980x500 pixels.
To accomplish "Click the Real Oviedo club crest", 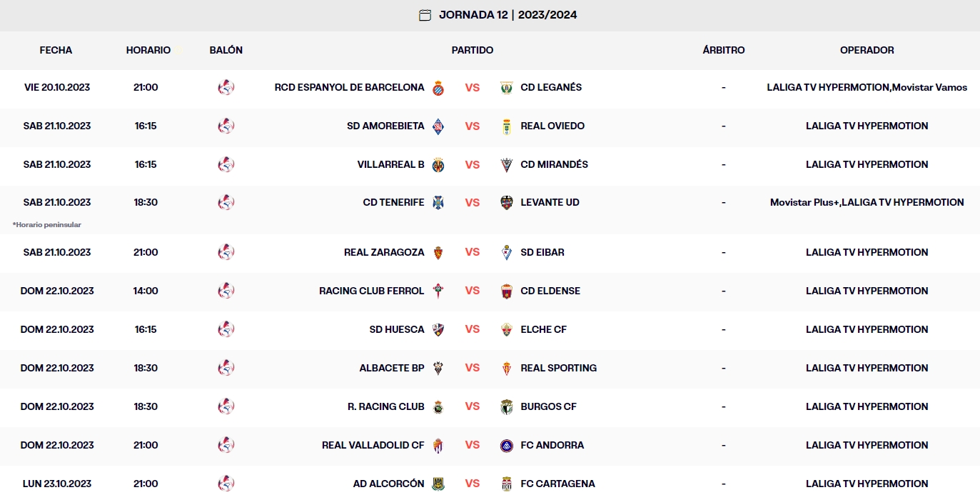I will tap(507, 126).
